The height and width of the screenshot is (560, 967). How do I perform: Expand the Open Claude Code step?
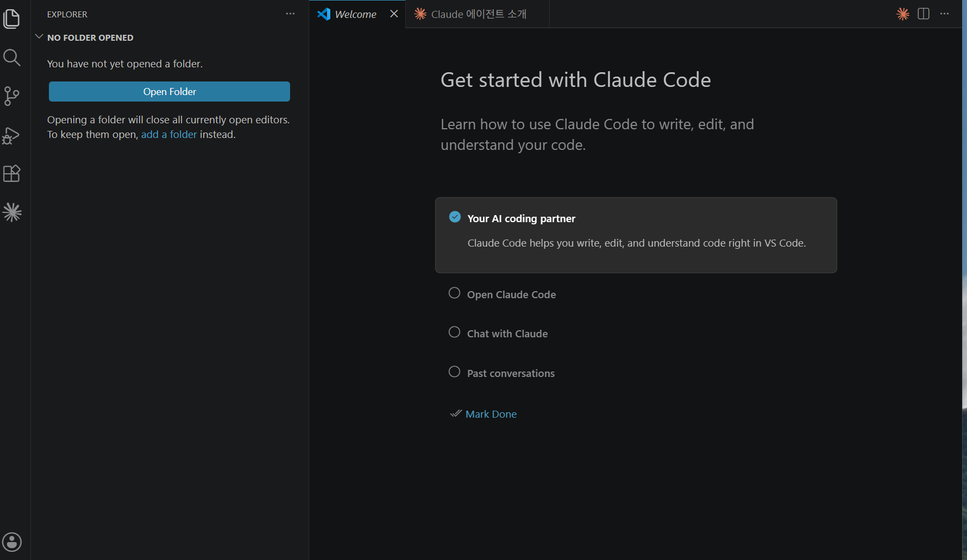pos(512,295)
